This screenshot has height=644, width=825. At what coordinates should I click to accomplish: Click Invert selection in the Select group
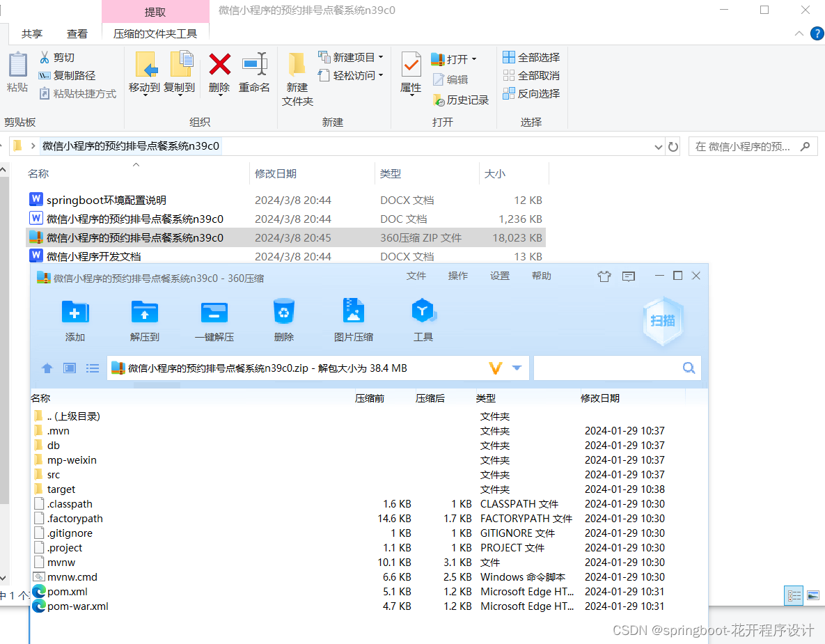pos(531,94)
